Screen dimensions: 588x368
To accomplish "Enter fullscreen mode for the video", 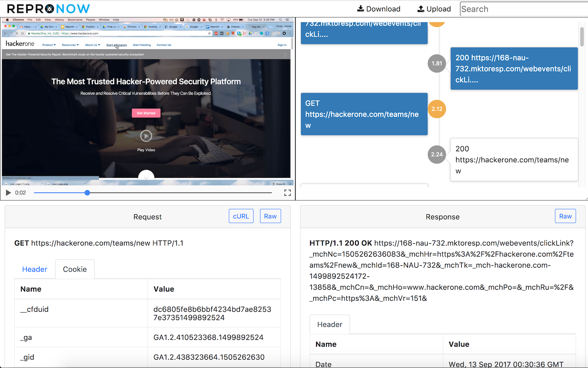I will point(288,193).
